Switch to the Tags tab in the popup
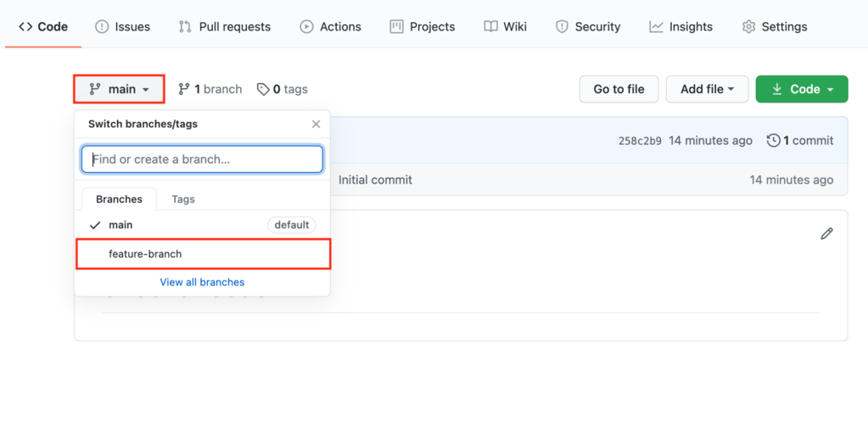868x428 pixels. click(183, 199)
